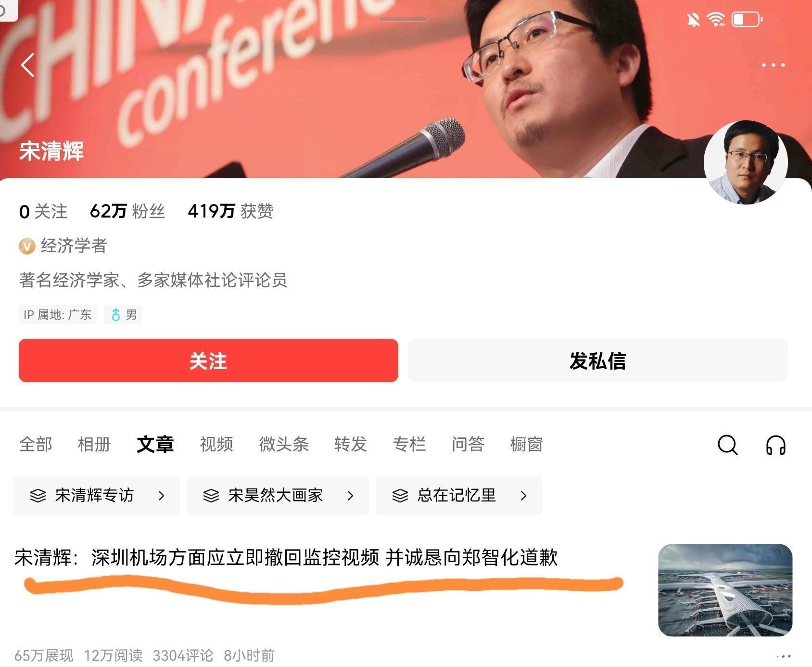
Task: Open the three-dot more options menu
Action: pos(774,65)
